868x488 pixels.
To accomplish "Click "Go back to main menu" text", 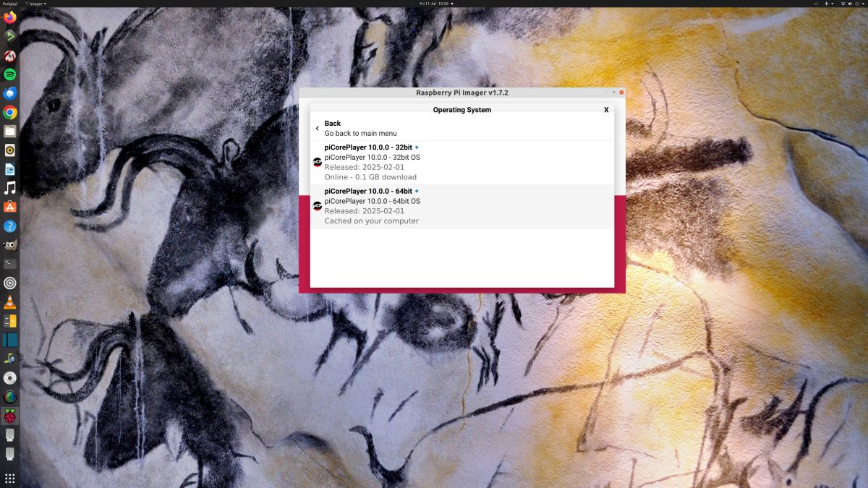I will coord(360,134).
